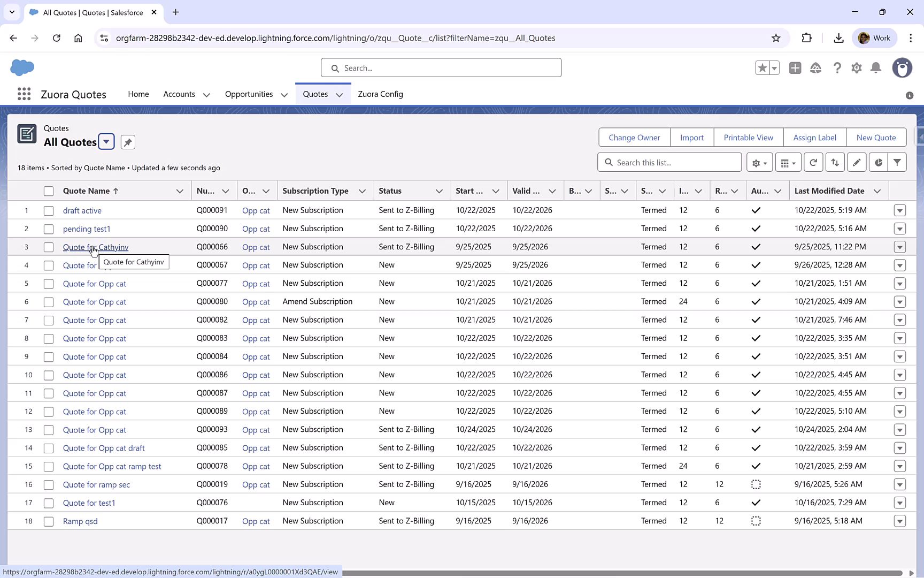This screenshot has height=578, width=924.
Task: Open the All Quotes list view selector
Action: click(x=106, y=142)
